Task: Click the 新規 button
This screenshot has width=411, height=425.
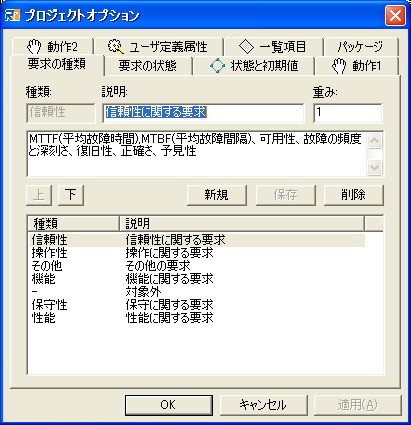Action: 217,195
